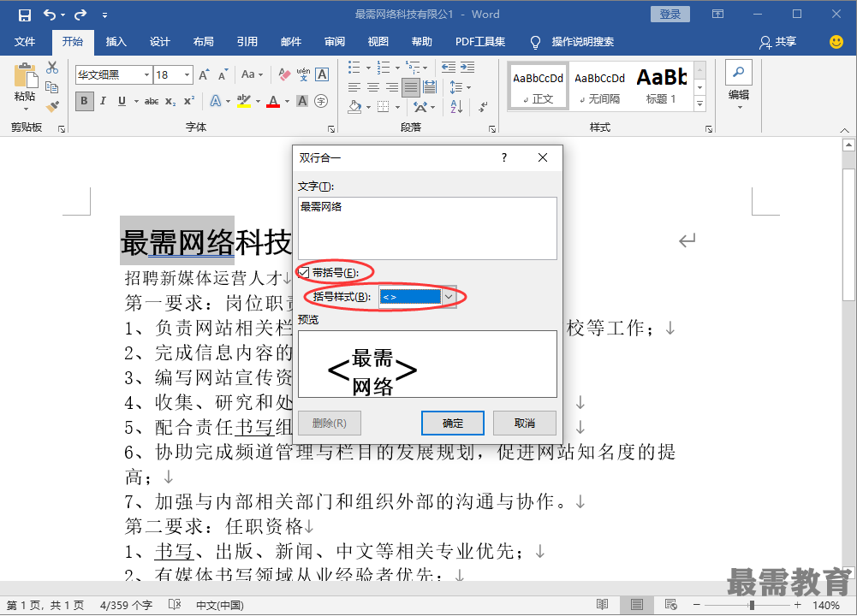Screen dimensions: 857x616
Task: Apply the 标题 1 style
Action: (x=661, y=86)
